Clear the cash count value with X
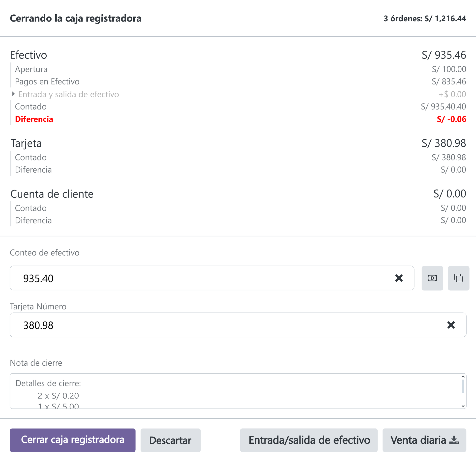Screen dimensions: 476x462 [x=399, y=278]
